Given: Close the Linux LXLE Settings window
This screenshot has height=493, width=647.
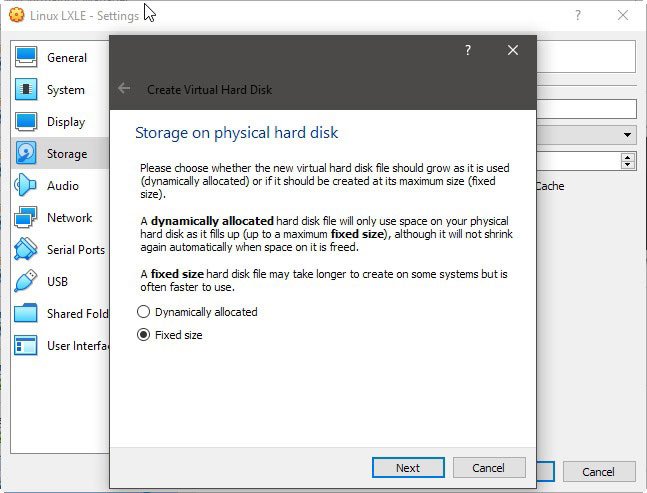Looking at the screenshot, I should click(x=623, y=16).
